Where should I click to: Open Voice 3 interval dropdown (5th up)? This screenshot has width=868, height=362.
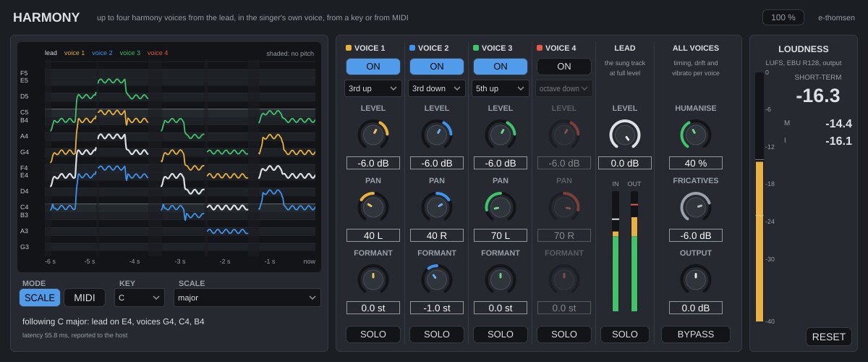point(501,88)
